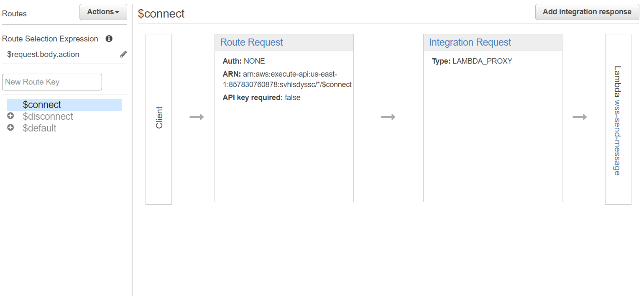Open the Actions dropdown
The height and width of the screenshot is (296, 644).
click(x=103, y=12)
